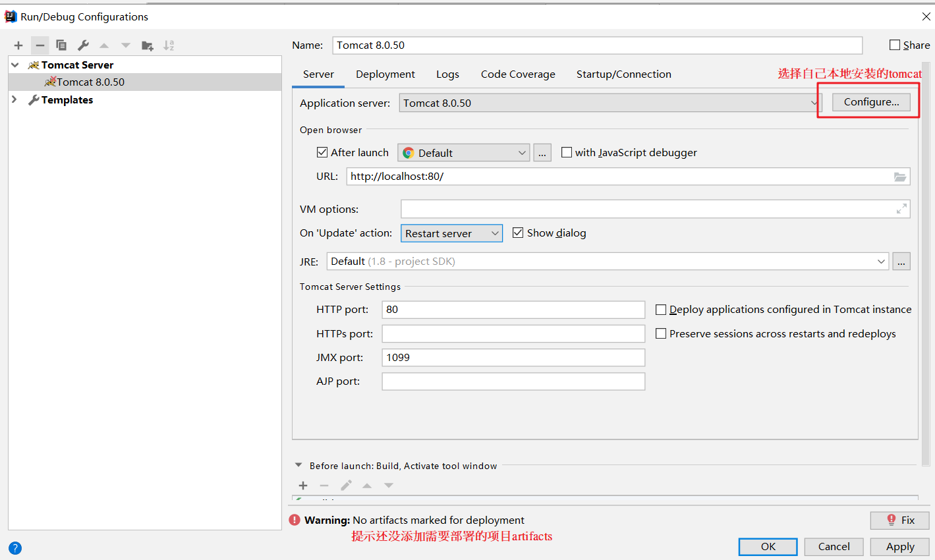Select the Templates tree item

click(x=67, y=99)
